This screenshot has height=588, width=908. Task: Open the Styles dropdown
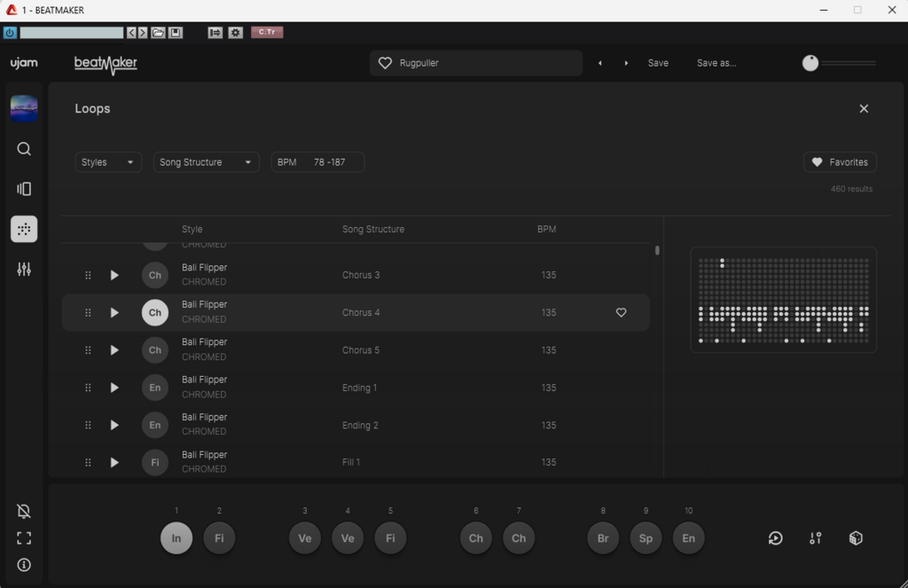[x=107, y=162]
